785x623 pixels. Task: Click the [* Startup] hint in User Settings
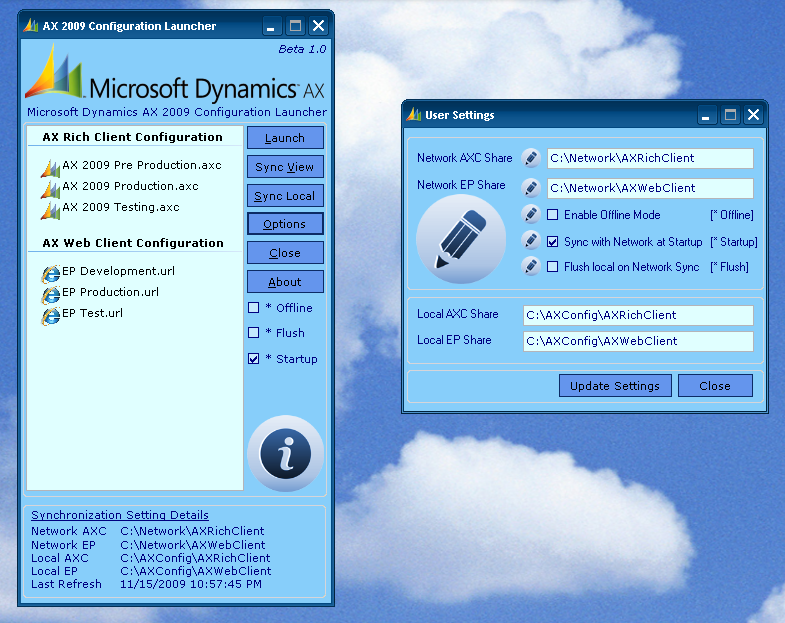[734, 242]
